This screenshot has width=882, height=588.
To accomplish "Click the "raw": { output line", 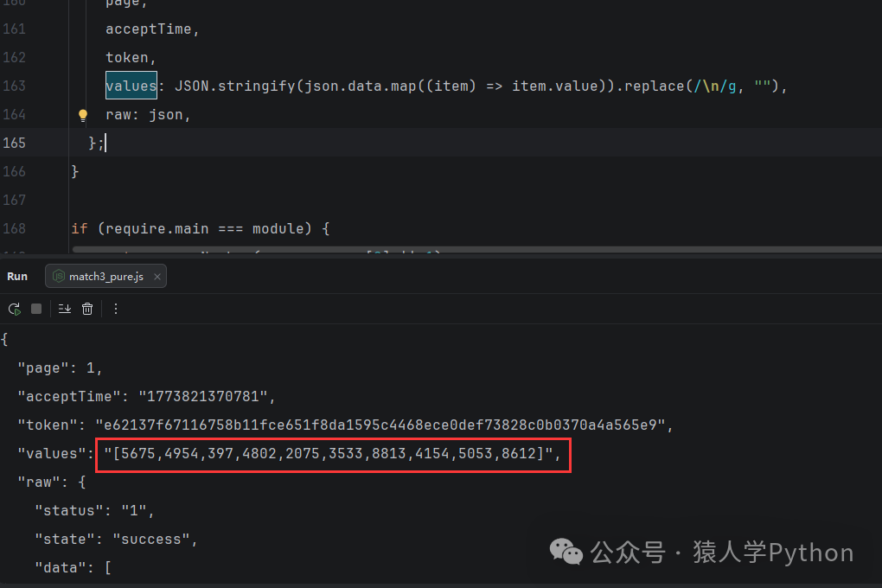I will tap(51, 483).
